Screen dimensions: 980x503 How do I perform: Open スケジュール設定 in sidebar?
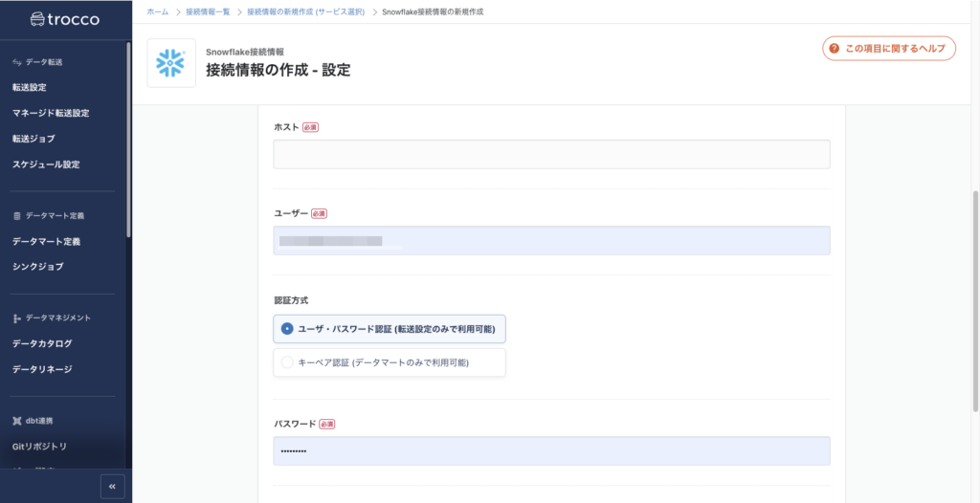tap(46, 164)
